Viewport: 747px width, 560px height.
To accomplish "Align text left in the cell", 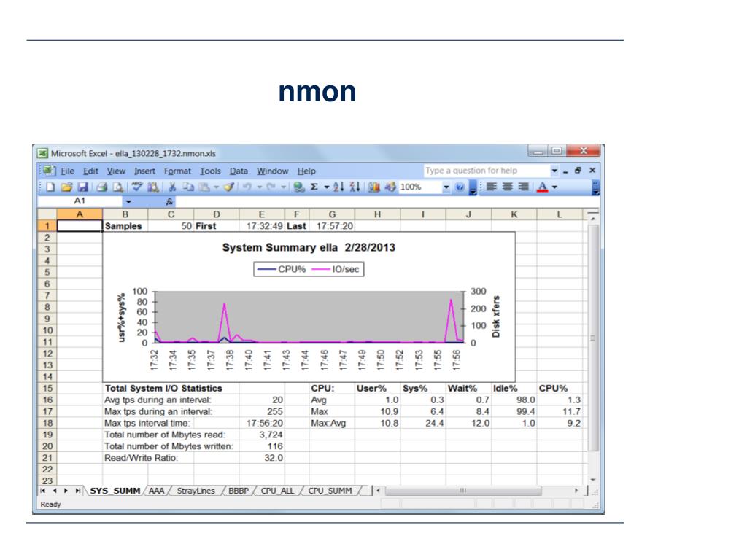I will (x=491, y=187).
